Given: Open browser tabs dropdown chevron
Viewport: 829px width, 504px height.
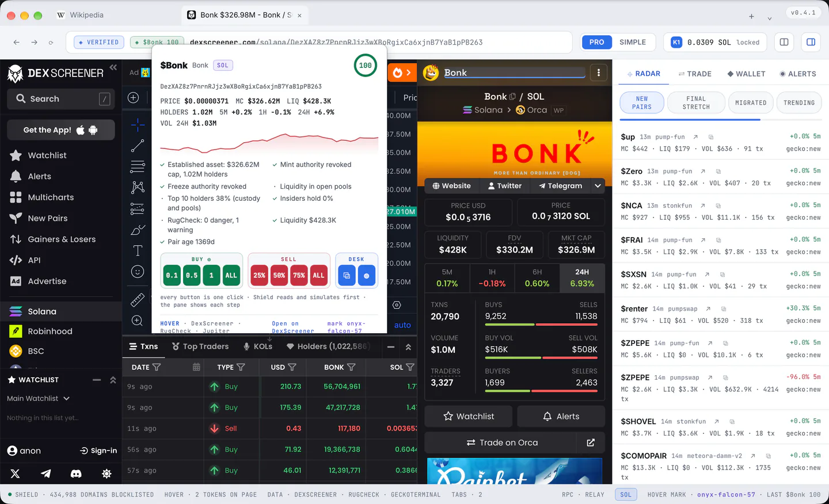Looking at the screenshot, I should [x=770, y=17].
